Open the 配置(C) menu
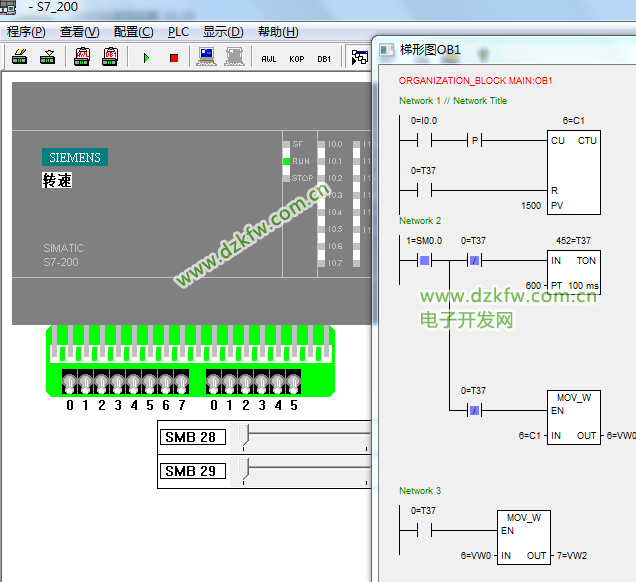 tap(133, 32)
